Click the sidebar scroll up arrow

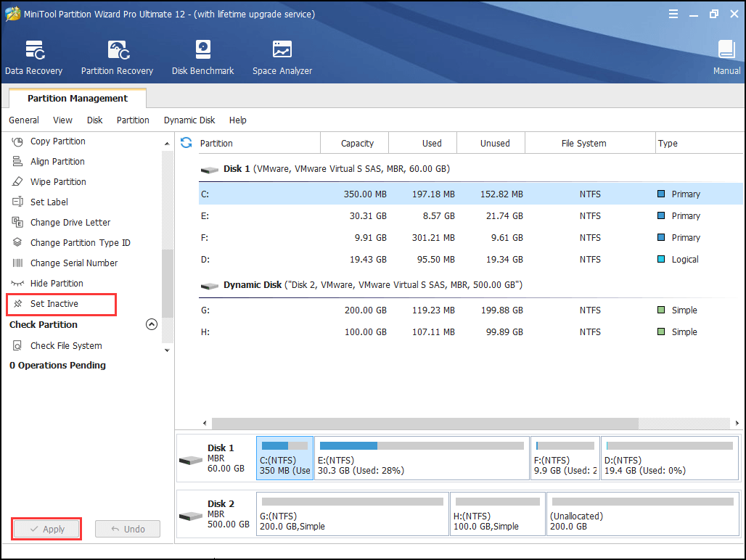[167, 143]
